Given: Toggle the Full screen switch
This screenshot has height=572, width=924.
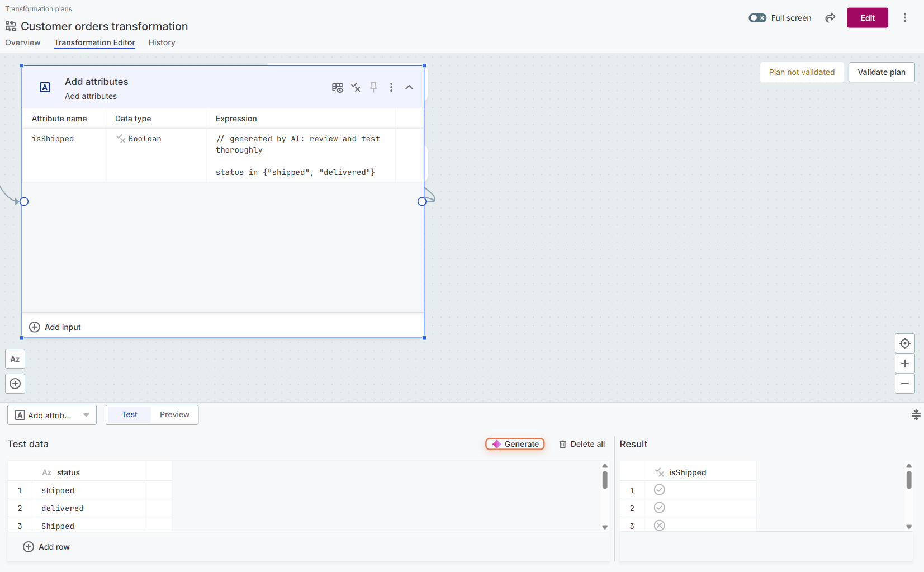Looking at the screenshot, I should click(758, 17).
